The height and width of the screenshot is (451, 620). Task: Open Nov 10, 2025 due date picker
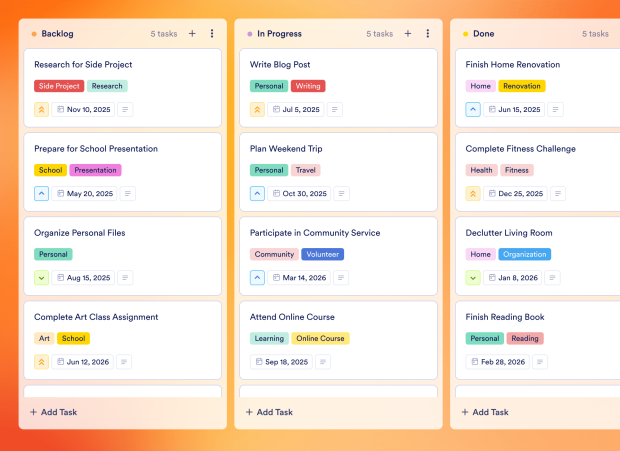point(83,109)
